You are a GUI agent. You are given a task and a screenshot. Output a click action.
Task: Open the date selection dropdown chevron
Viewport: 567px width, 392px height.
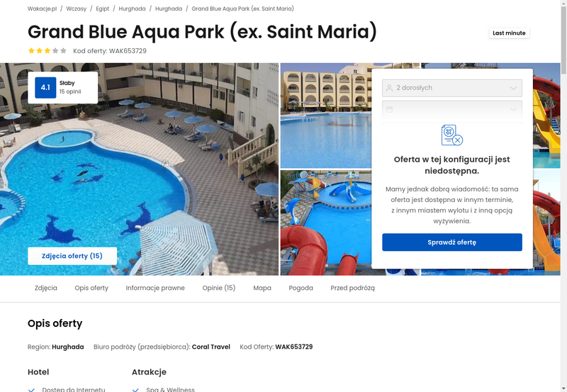click(513, 109)
